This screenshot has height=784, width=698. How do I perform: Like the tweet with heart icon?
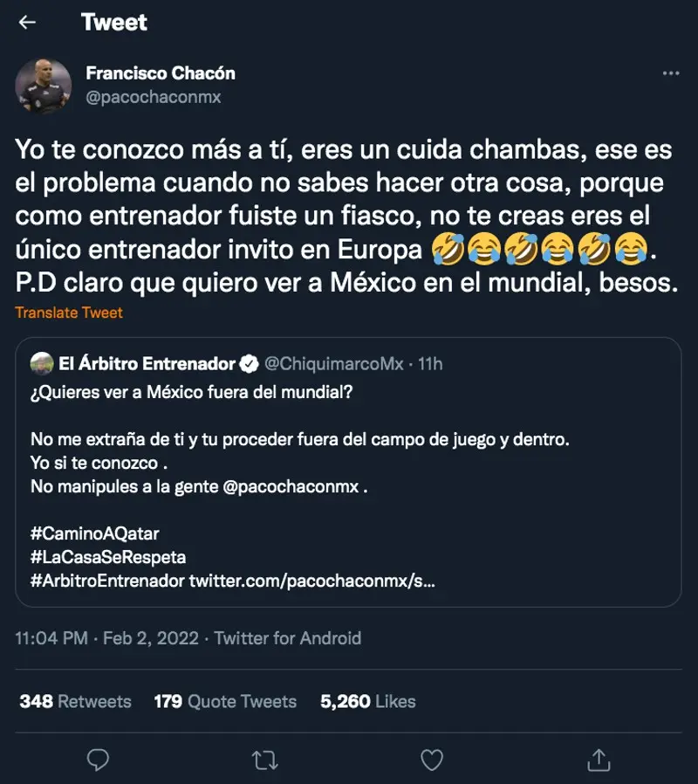pos(432,760)
